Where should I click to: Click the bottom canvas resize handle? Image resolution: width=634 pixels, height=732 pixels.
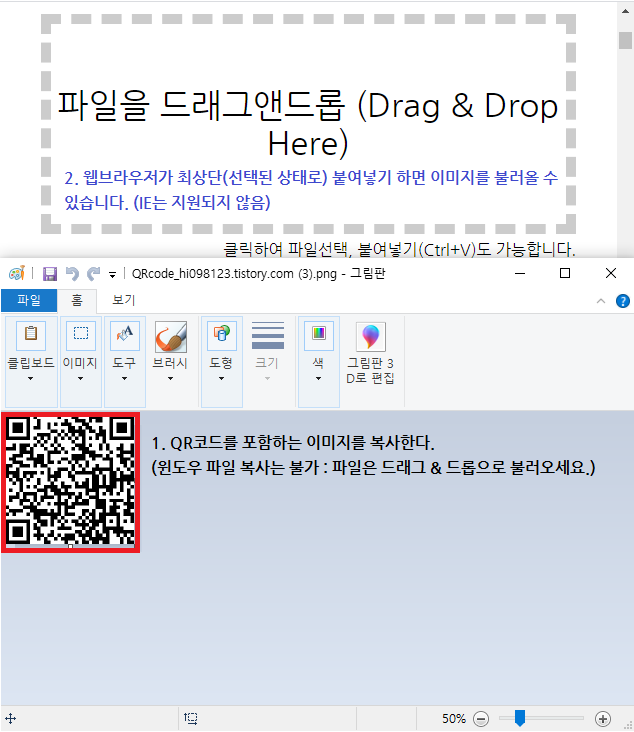[70, 546]
